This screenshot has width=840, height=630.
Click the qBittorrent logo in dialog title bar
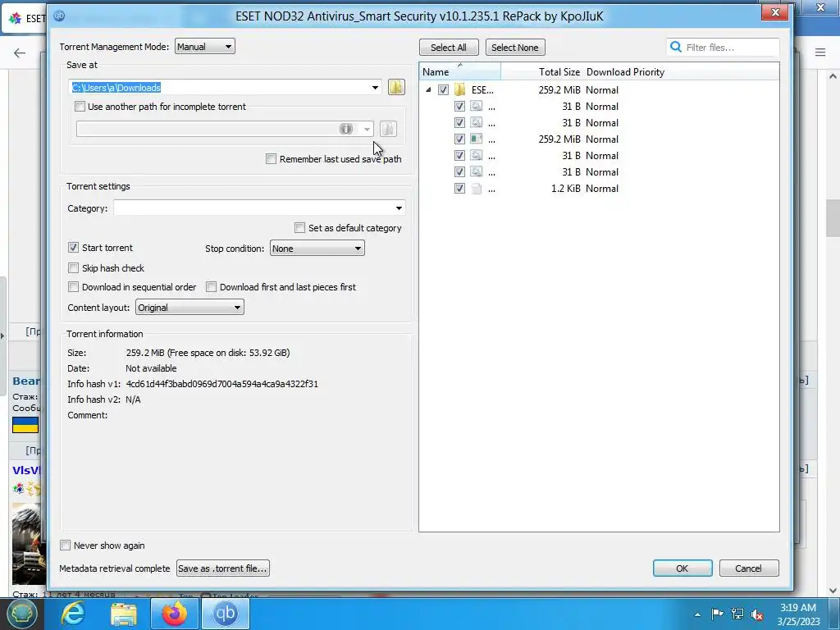pos(59,16)
